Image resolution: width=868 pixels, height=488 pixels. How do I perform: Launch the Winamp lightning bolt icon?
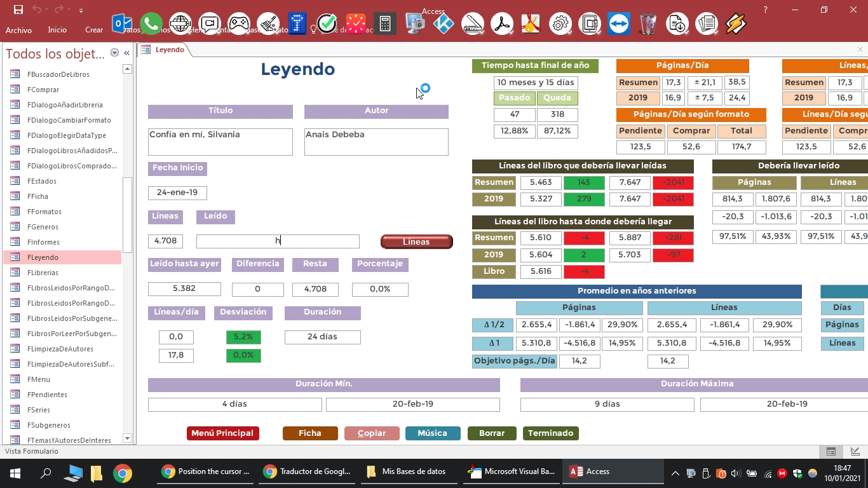[x=736, y=24]
